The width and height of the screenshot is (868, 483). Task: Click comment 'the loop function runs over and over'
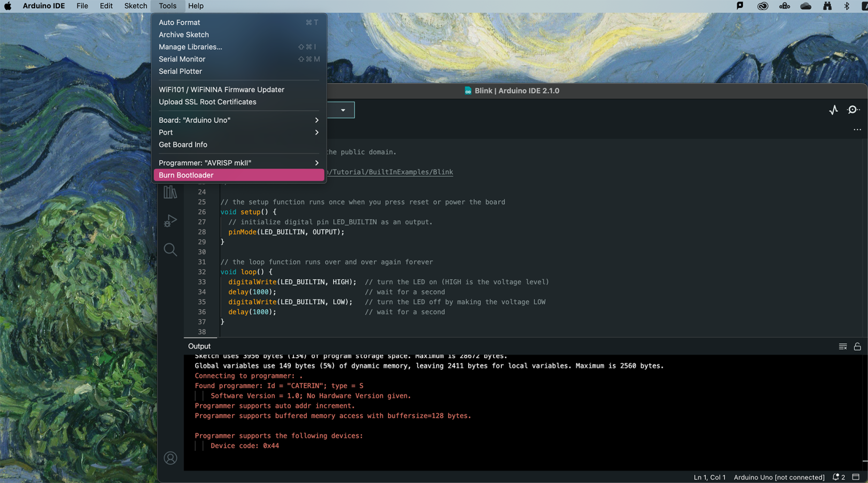point(327,262)
